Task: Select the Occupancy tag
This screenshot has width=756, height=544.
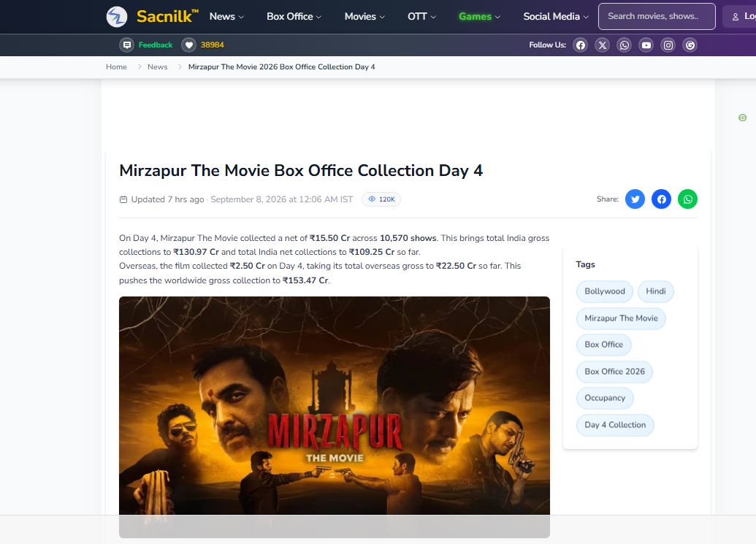Action: [605, 398]
